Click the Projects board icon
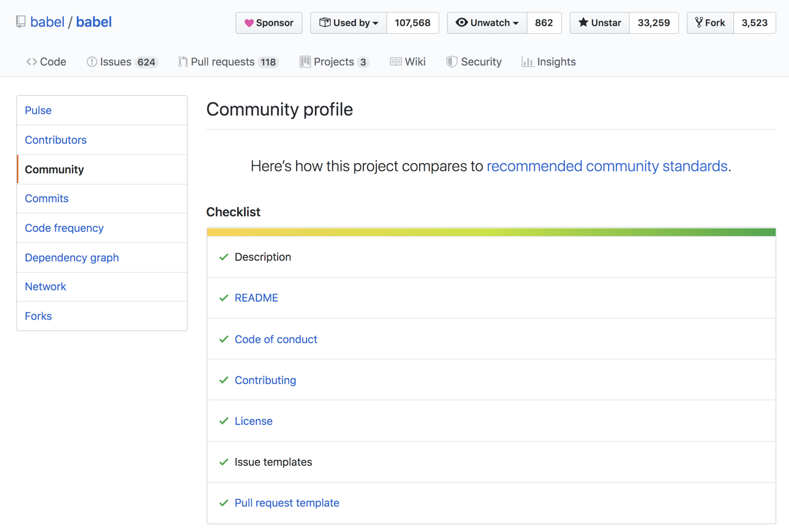Viewport: 789px width, 532px height. (x=305, y=62)
